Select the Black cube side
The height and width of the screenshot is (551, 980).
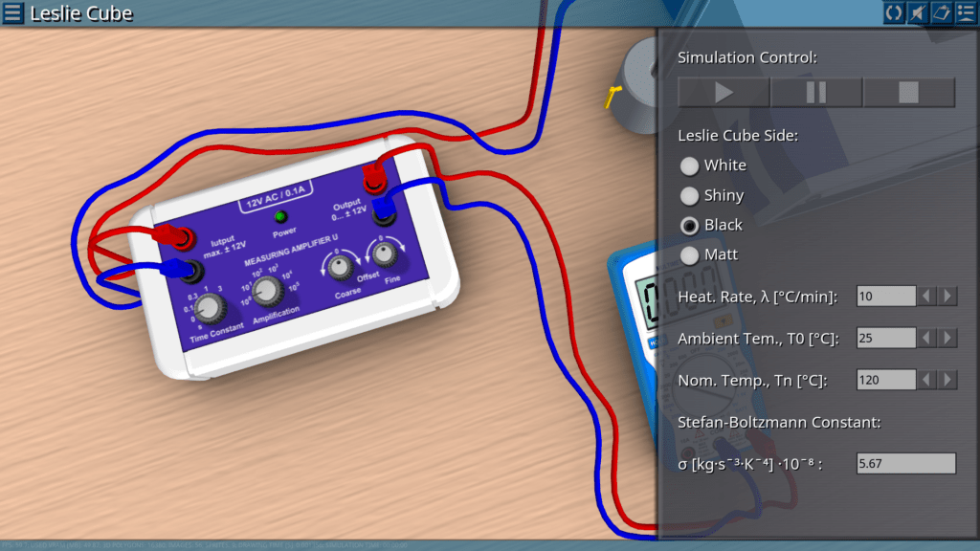point(689,226)
